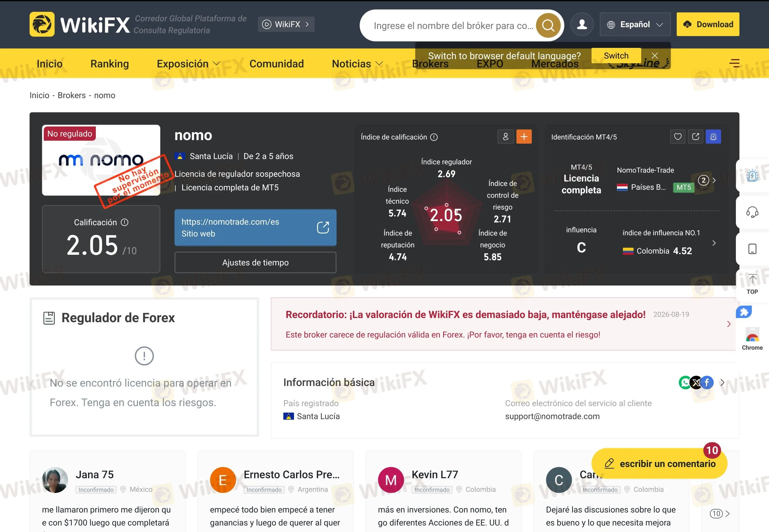769x532 pixels.
Task: Open the Español language dropdown
Action: 635,24
